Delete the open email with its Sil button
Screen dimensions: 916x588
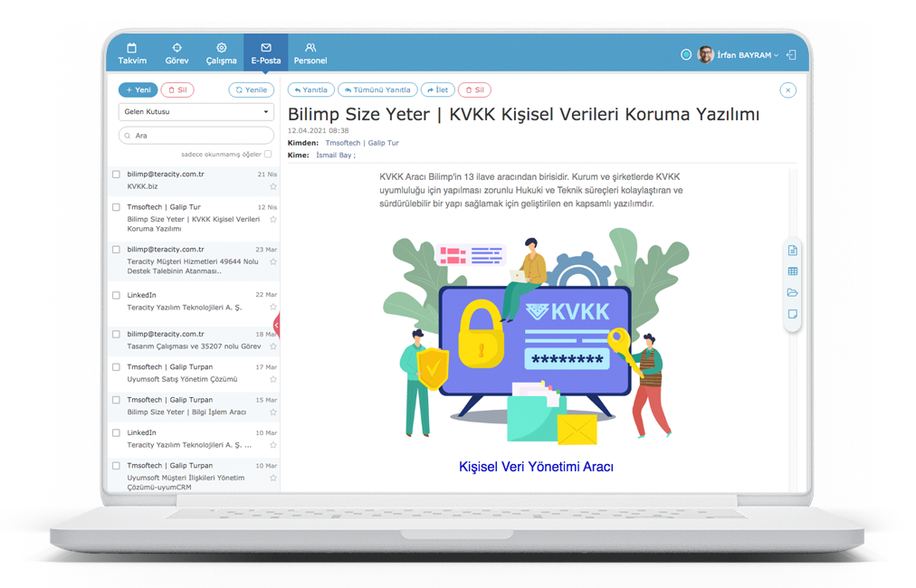pyautogui.click(x=474, y=90)
